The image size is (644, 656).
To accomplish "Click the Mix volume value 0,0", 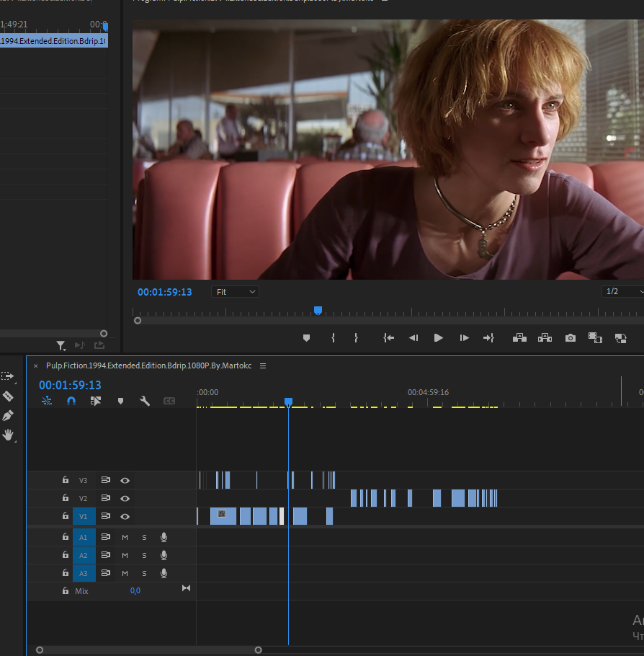I will coord(135,590).
